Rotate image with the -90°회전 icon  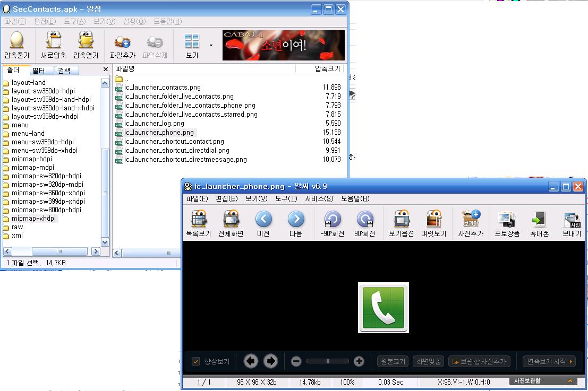333,220
